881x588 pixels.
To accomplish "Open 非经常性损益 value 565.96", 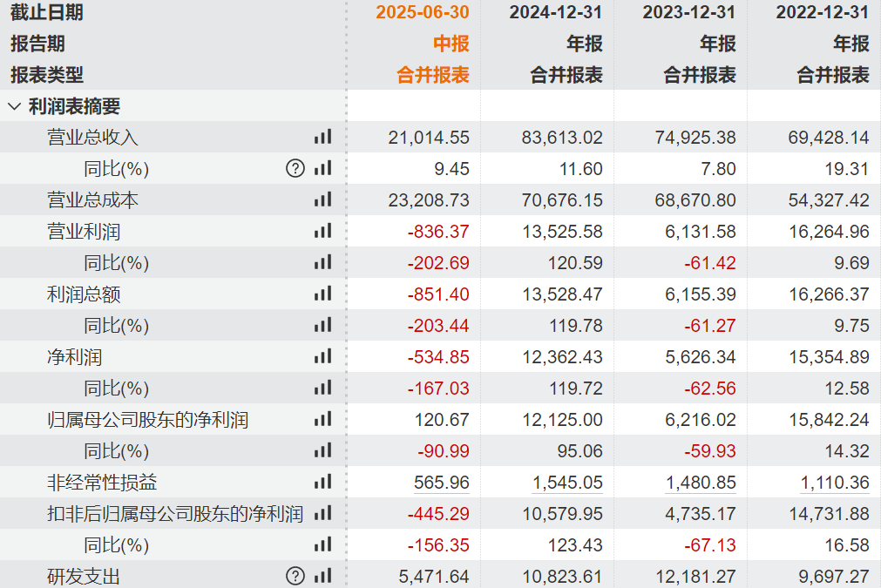I will point(442,483).
